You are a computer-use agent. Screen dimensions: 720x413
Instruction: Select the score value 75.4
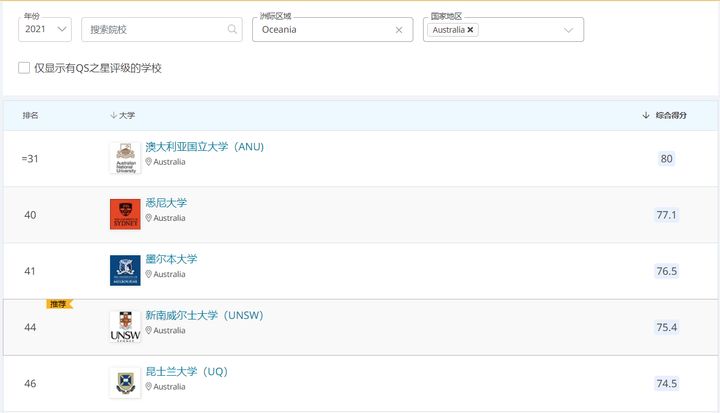tap(666, 327)
